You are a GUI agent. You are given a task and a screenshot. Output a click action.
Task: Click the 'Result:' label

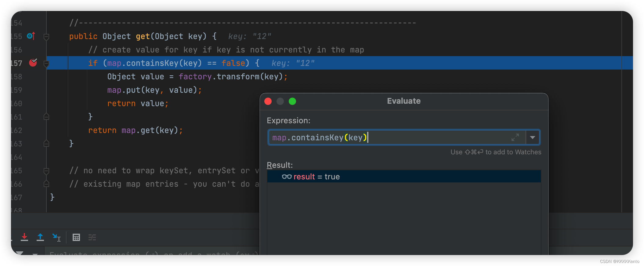280,165
